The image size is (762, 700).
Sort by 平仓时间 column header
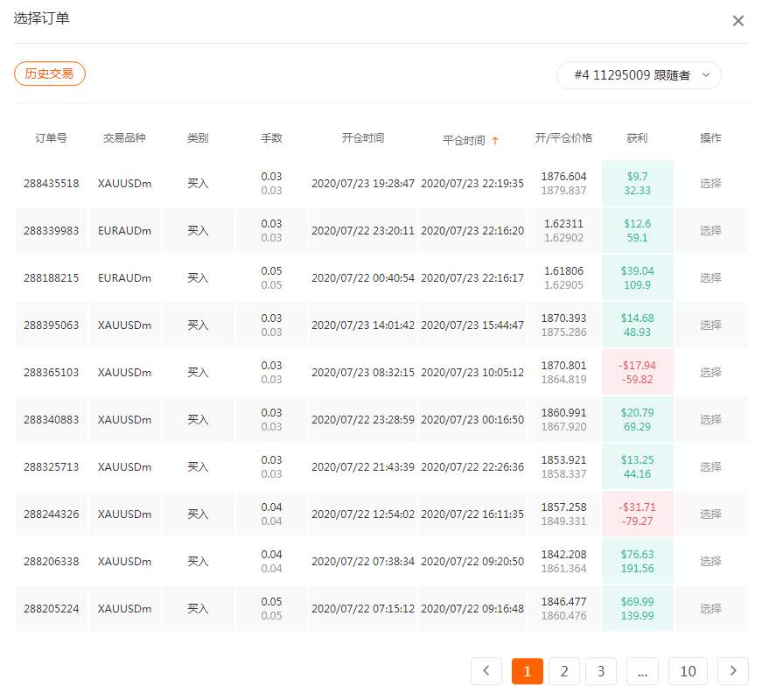[x=464, y=140]
